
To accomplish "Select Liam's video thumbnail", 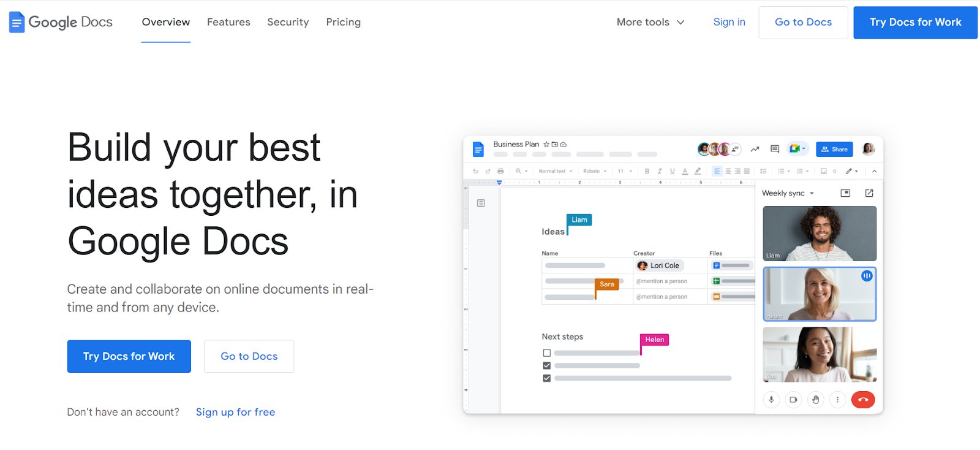I will [820, 234].
